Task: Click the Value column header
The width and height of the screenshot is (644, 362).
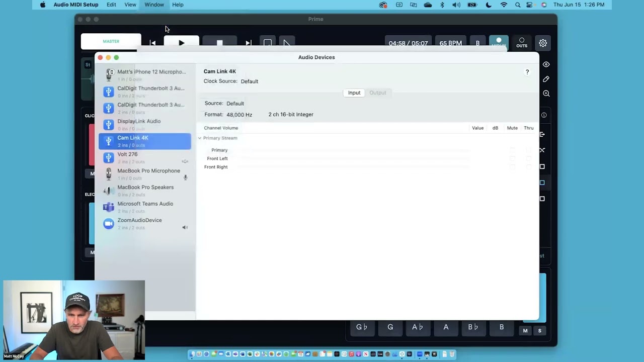Action: (x=477, y=128)
